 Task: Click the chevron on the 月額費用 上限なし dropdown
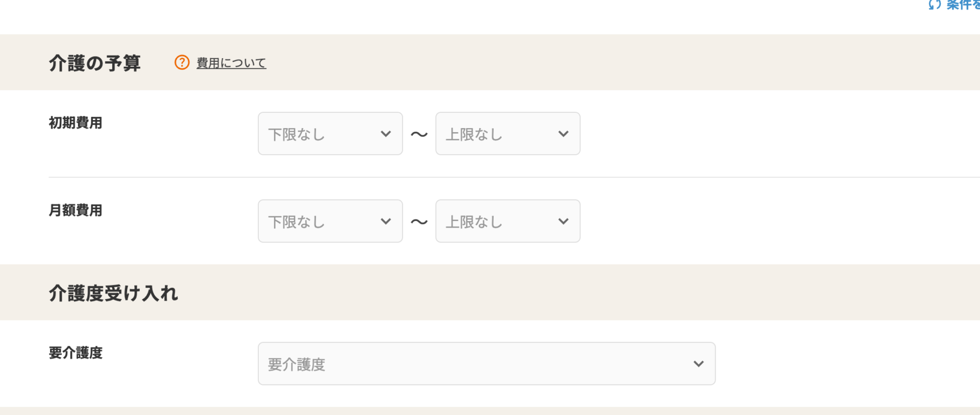click(x=563, y=221)
